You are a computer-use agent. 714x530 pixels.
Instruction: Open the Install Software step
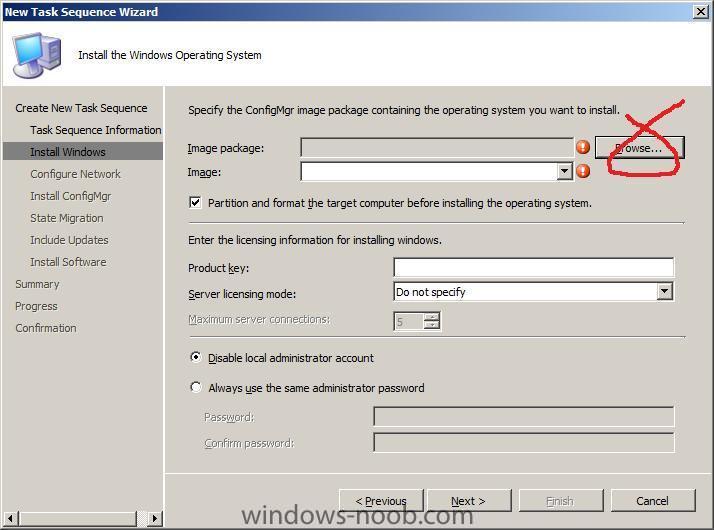coord(68,262)
